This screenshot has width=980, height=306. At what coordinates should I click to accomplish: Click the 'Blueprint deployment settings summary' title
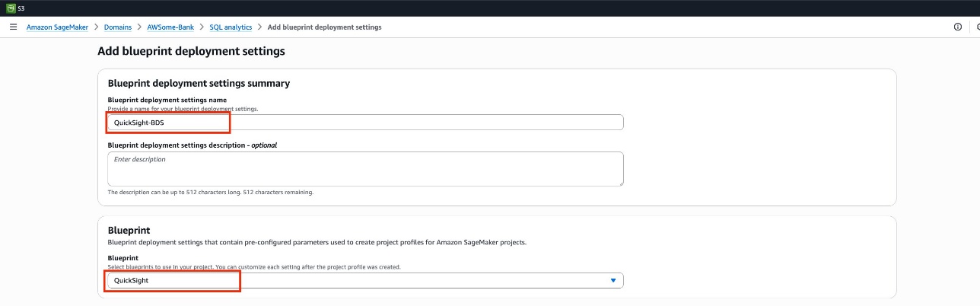tap(199, 83)
